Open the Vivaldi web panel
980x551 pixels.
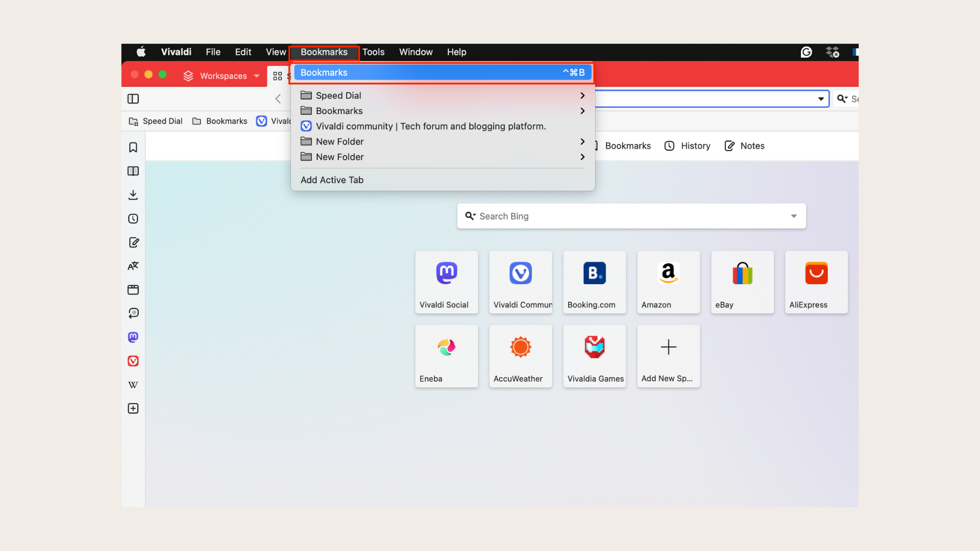point(133,361)
